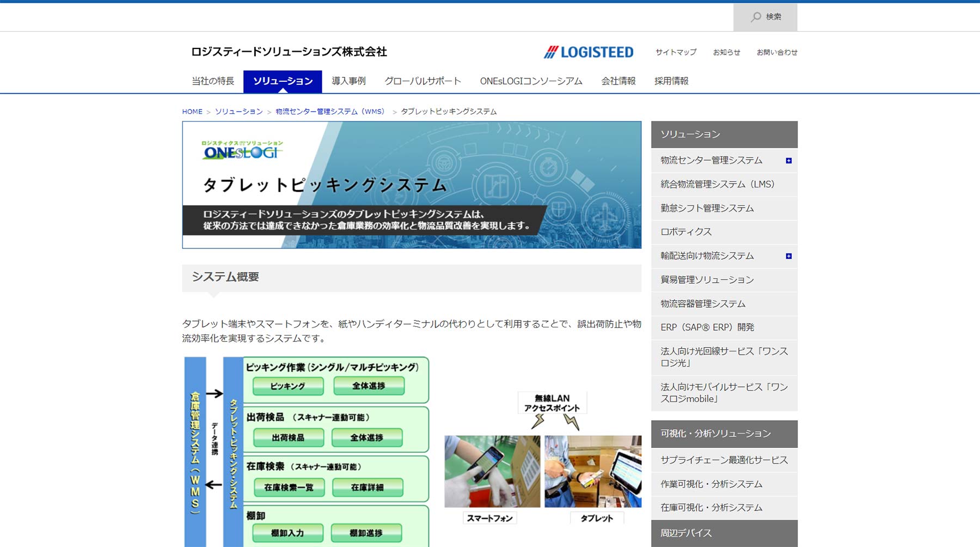Open 統合物流管理システム（LMS） sidebar link
The height and width of the screenshot is (547, 980).
(724, 184)
